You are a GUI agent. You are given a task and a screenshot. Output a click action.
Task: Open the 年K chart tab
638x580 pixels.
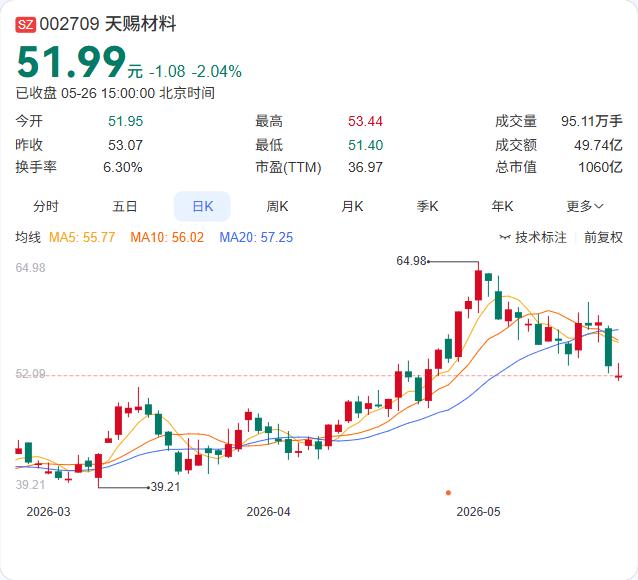[x=503, y=206]
